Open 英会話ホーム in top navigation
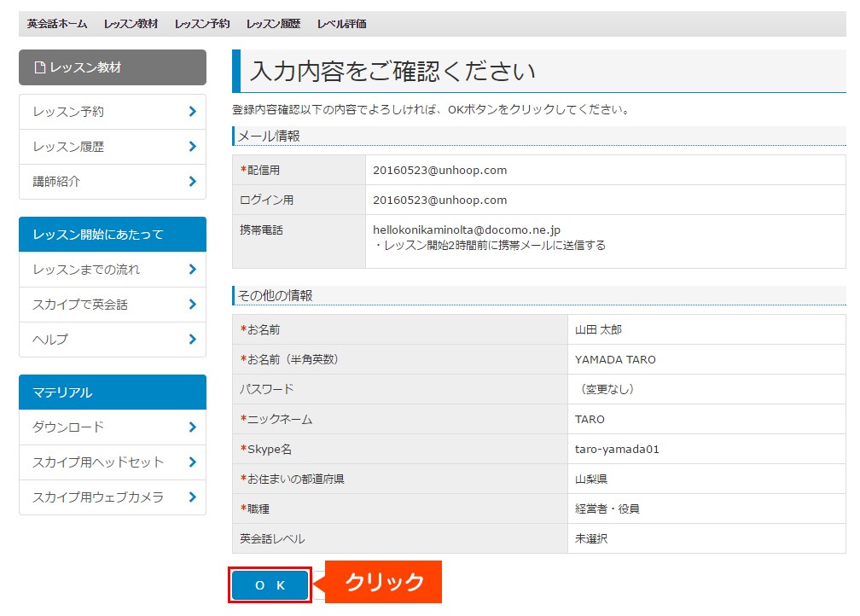Screen dimensions: 860x616 pos(57,24)
